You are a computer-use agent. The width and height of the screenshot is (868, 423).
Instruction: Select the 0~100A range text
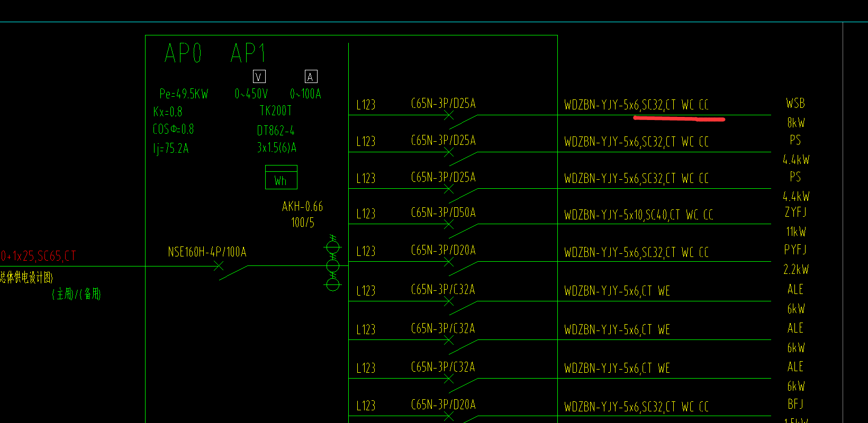[305, 94]
